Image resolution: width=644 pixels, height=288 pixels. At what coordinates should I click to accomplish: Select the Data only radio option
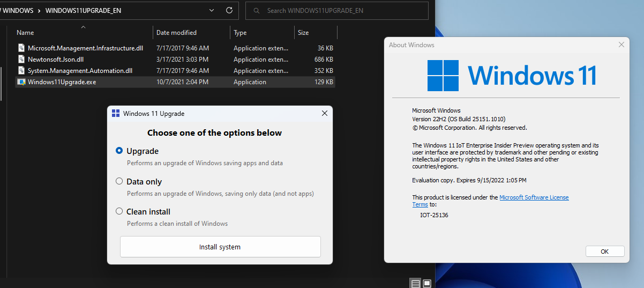[119, 181]
